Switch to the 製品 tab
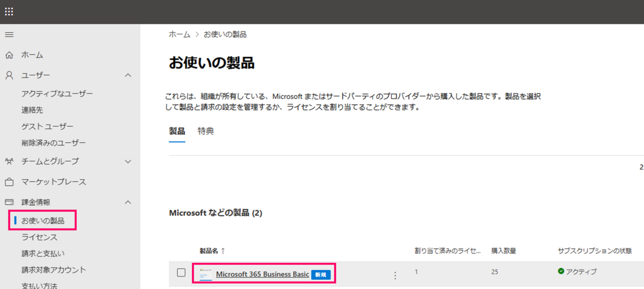 177,131
